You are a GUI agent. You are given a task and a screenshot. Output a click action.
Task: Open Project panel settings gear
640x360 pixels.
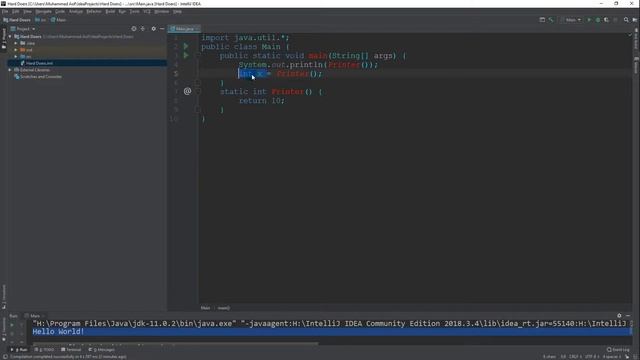153,29
